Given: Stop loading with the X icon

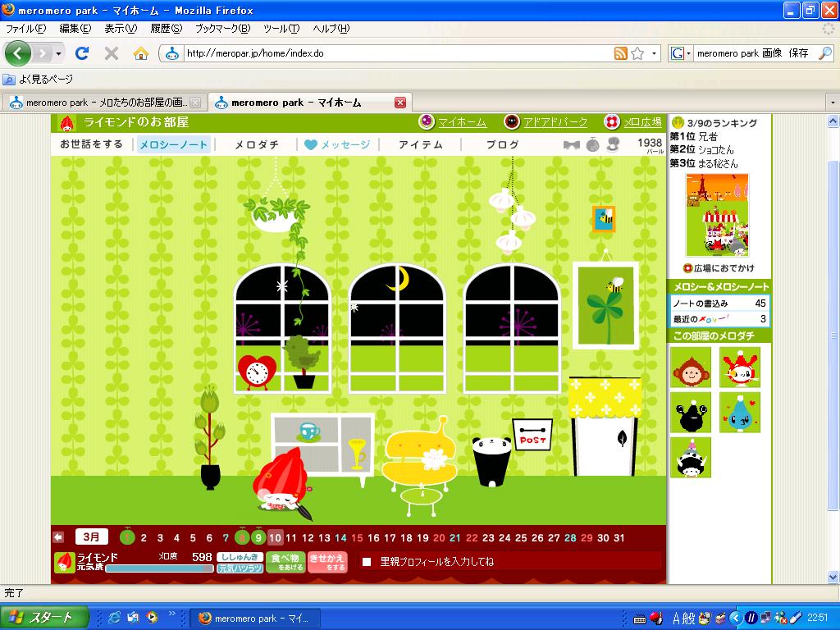Looking at the screenshot, I should [x=112, y=53].
